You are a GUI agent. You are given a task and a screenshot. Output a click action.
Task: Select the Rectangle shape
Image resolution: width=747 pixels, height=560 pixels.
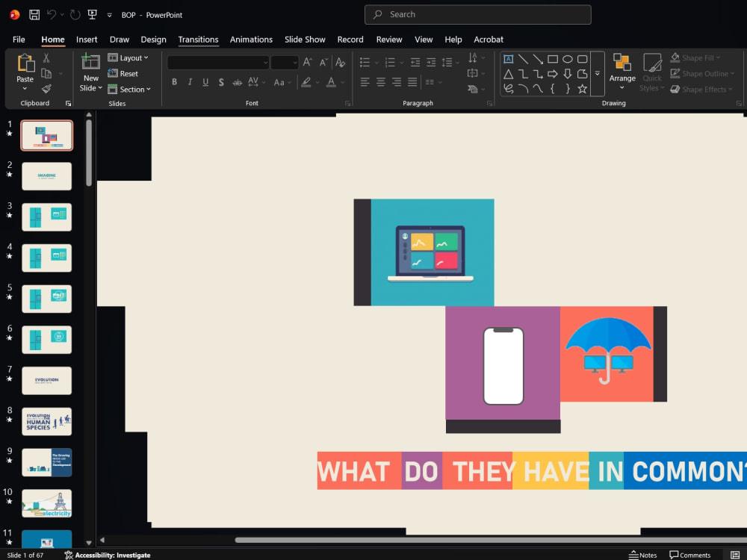point(553,59)
